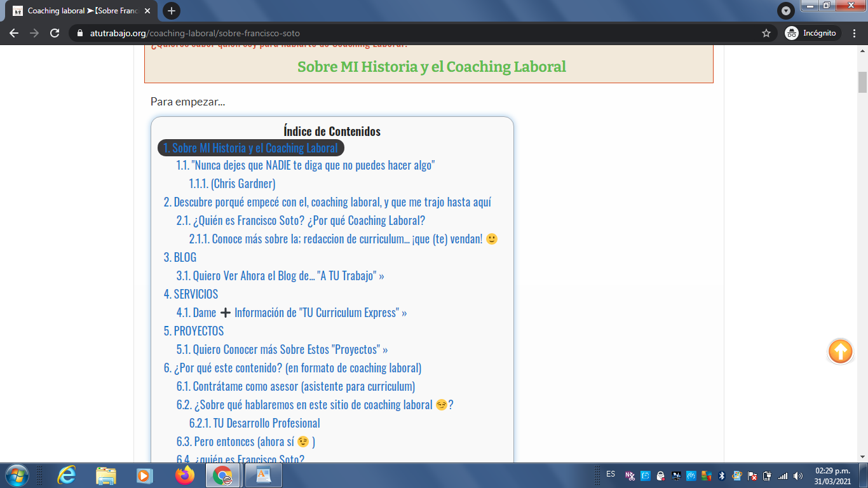Go to '5. PROYECTOS' section
The width and height of the screenshot is (868, 488).
click(x=194, y=332)
